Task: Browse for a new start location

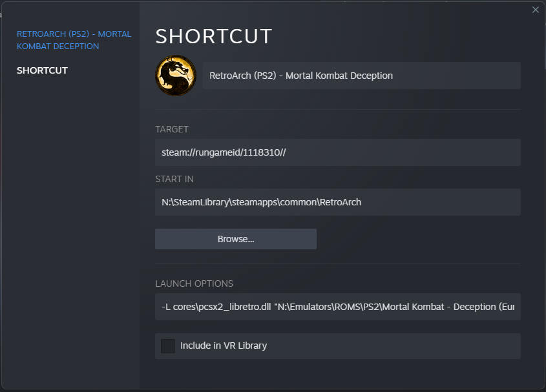Action: point(235,238)
